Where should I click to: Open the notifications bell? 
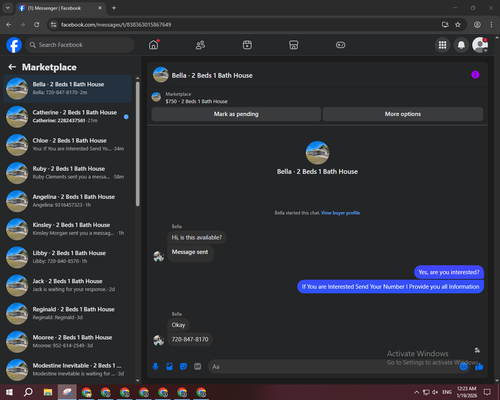tap(461, 45)
